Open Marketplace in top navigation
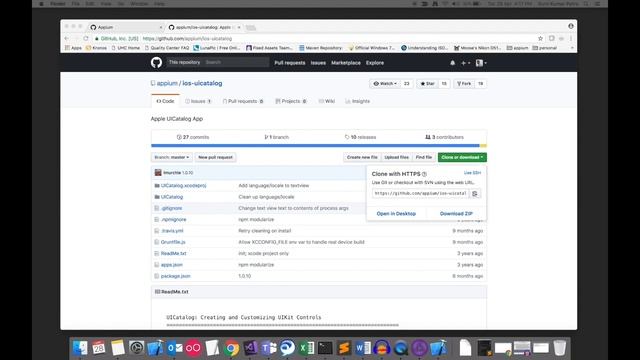Screen dimensions: 640x360 (x=346, y=63)
